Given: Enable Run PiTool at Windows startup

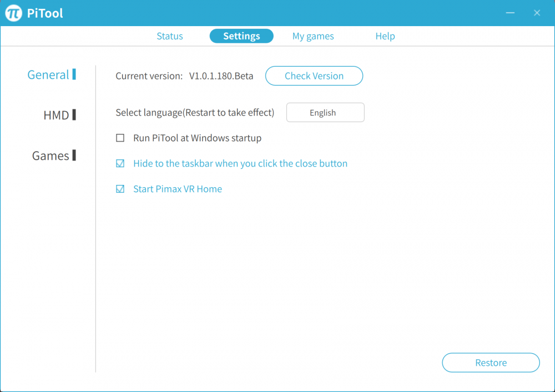Looking at the screenshot, I should coord(120,137).
